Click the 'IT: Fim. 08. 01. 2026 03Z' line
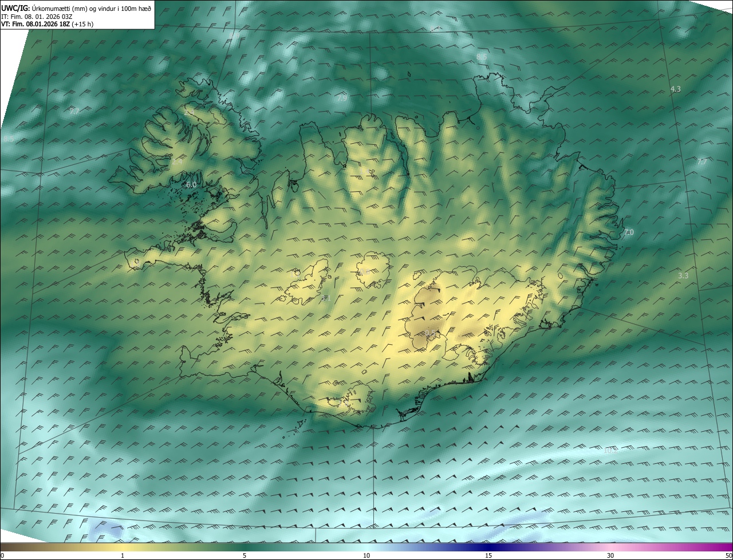 (37, 16)
